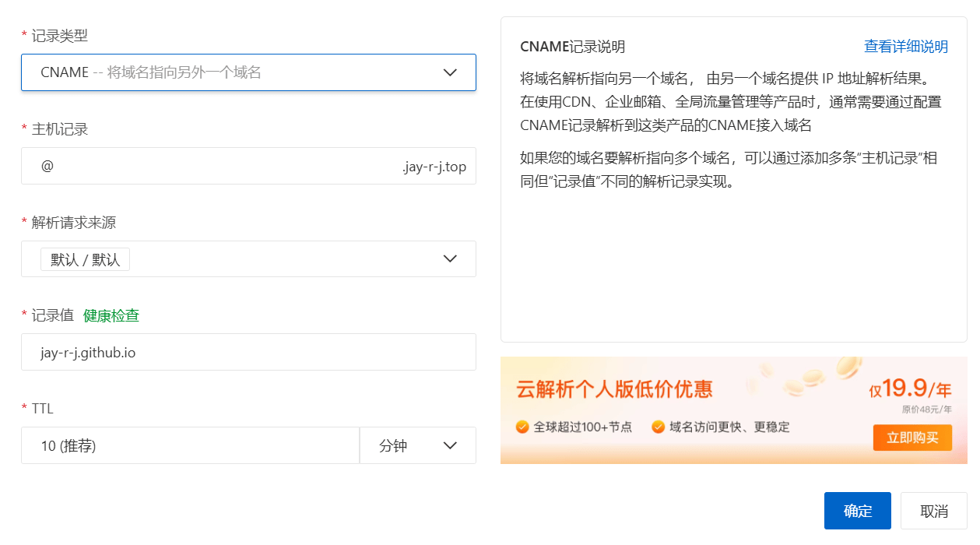Focus the 主机记录 input containing @

coord(210,166)
